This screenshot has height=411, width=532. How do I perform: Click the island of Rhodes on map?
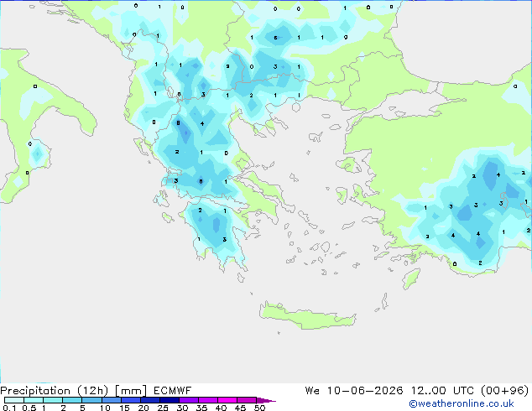tap(411, 278)
